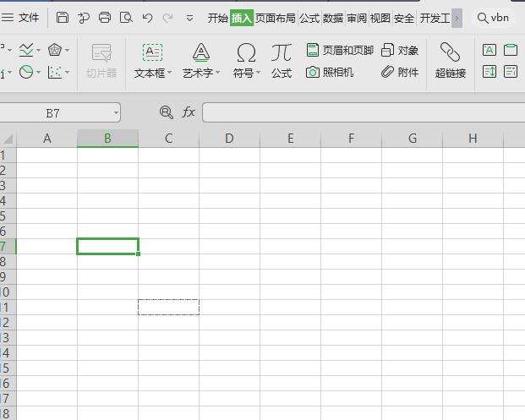Expand the 文本框 dropdown arrow
The image size is (525, 420).
point(169,73)
